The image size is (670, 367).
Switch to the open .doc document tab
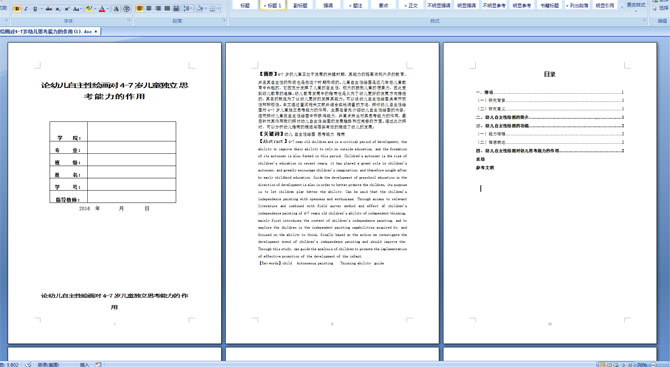pos(50,31)
